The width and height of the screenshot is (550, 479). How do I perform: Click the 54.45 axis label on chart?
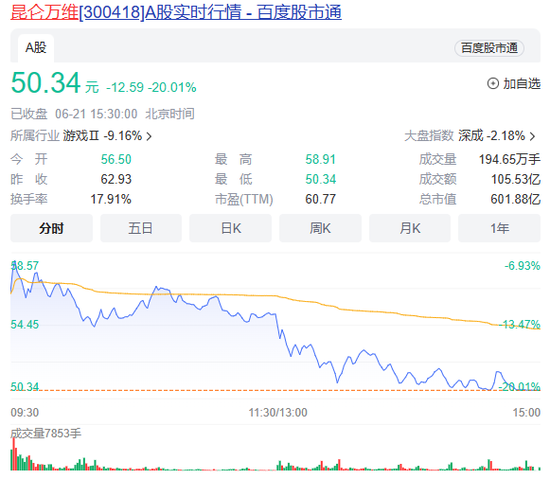25,324
